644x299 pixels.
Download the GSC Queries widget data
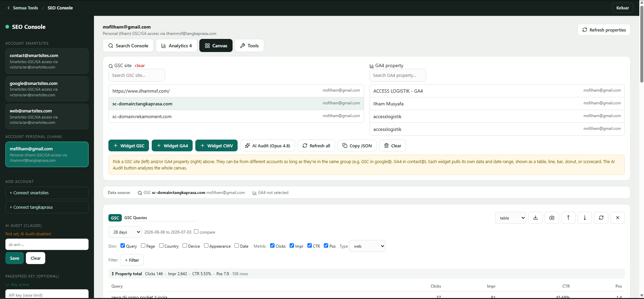(x=535, y=218)
